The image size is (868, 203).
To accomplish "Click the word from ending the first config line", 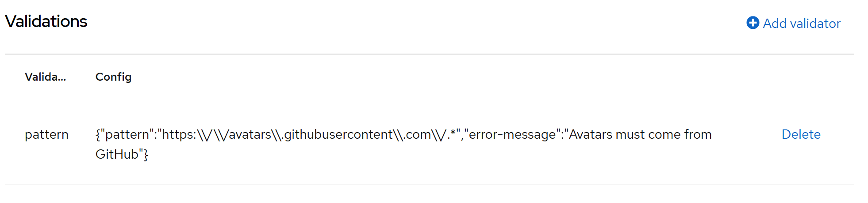I will (698, 134).
